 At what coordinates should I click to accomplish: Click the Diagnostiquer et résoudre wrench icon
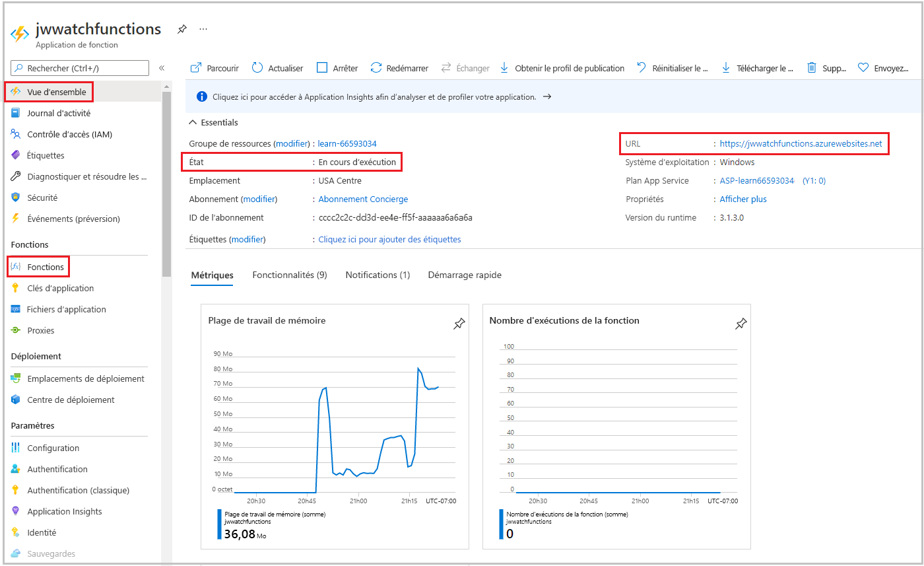click(16, 176)
